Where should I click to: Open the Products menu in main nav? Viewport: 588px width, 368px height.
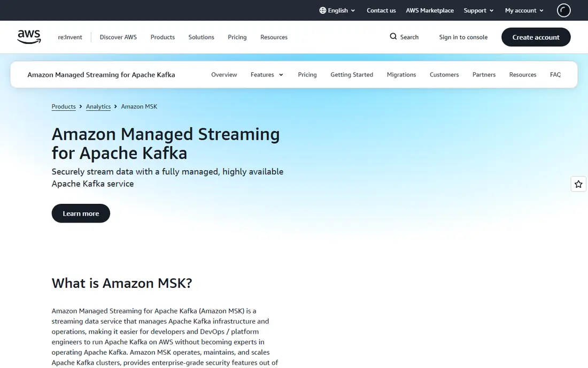point(163,37)
